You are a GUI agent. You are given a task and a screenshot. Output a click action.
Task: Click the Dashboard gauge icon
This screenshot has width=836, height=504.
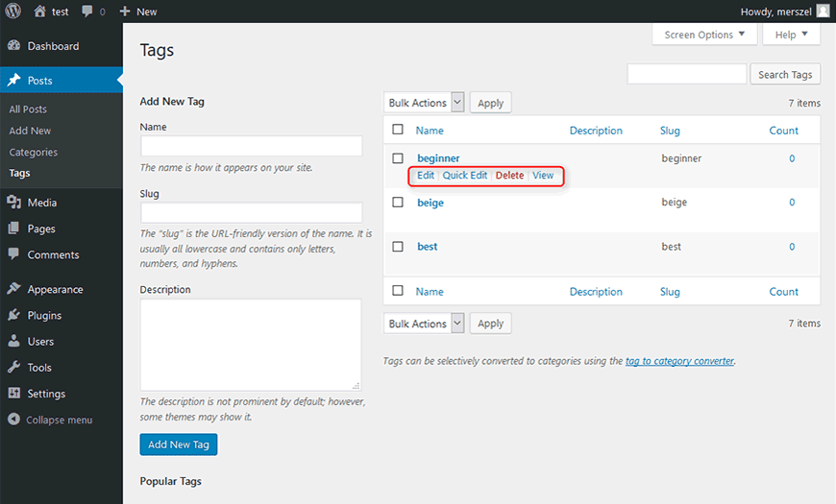tap(13, 46)
